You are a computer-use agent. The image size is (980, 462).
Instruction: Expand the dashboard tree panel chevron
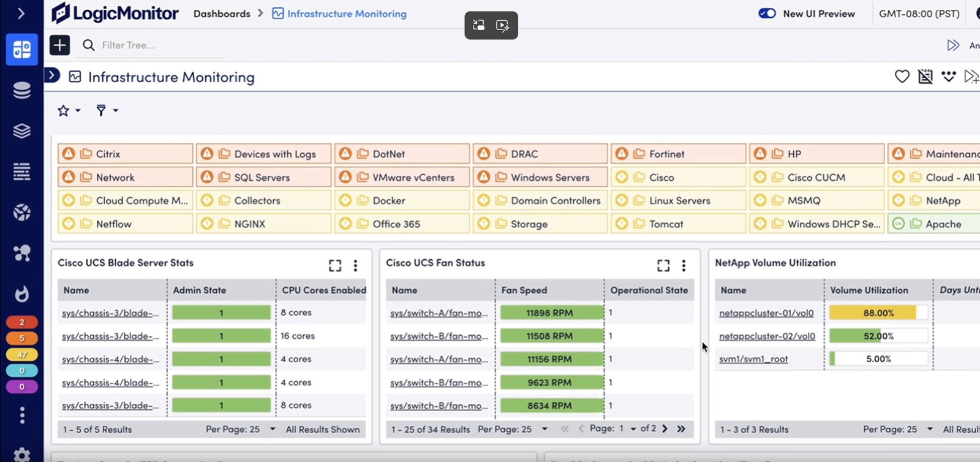[x=53, y=75]
